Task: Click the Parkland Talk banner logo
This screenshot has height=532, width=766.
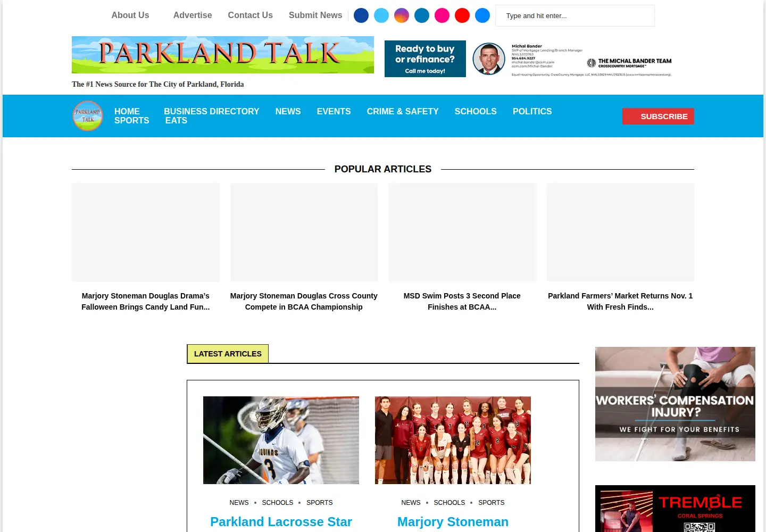Action: tap(223, 55)
